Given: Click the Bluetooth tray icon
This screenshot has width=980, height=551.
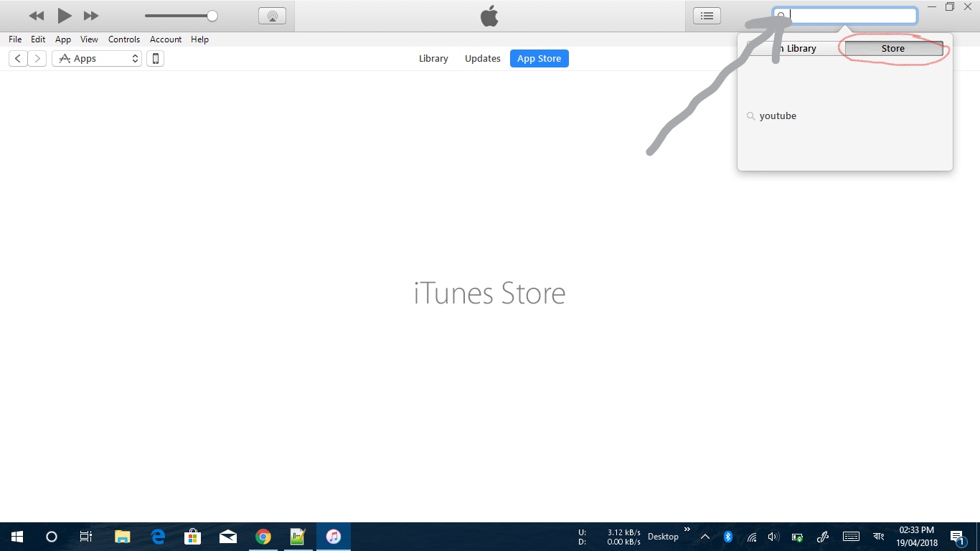Looking at the screenshot, I should (727, 537).
